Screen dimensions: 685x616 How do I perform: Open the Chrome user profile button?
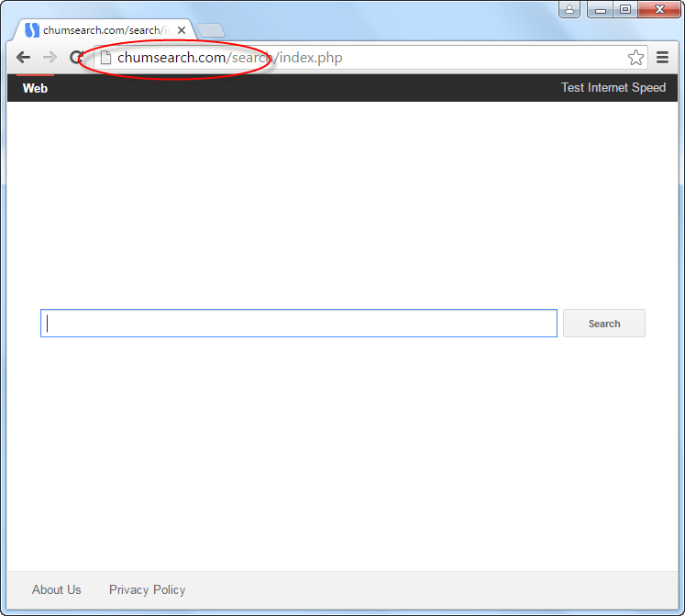coord(569,9)
